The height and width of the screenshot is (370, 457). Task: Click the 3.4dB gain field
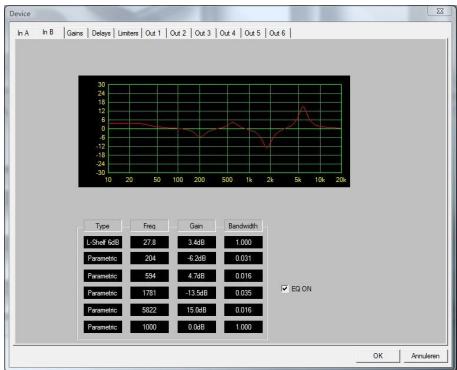197,242
